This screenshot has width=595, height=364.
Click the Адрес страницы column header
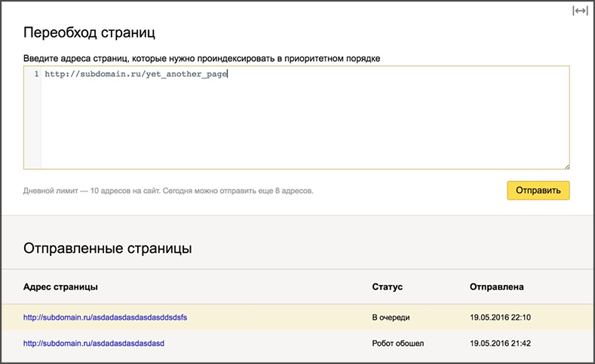pos(60,287)
